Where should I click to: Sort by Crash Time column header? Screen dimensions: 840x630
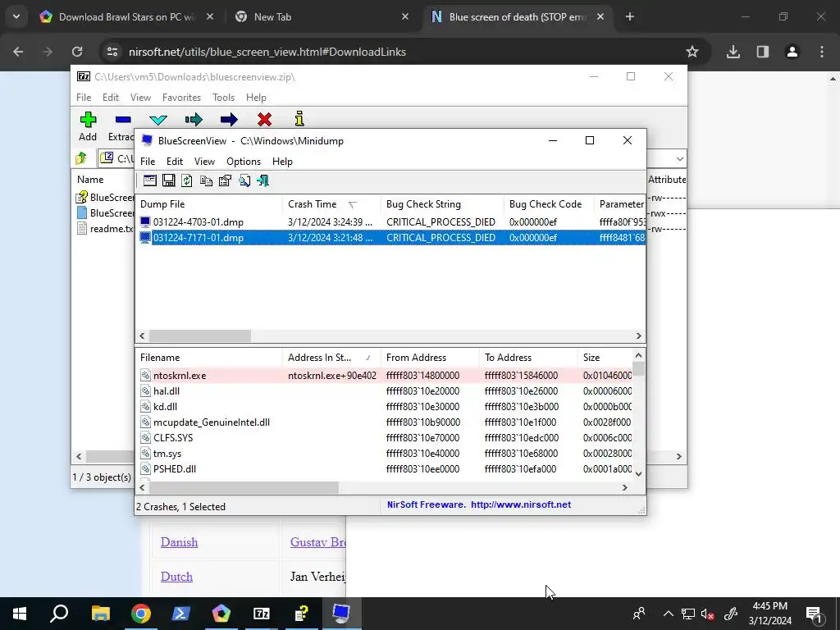pyautogui.click(x=331, y=204)
